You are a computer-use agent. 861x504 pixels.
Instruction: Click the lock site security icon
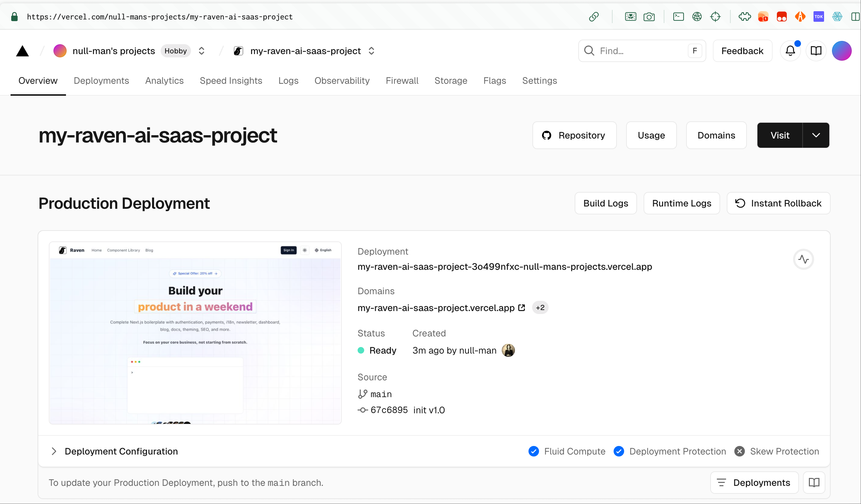coord(15,16)
